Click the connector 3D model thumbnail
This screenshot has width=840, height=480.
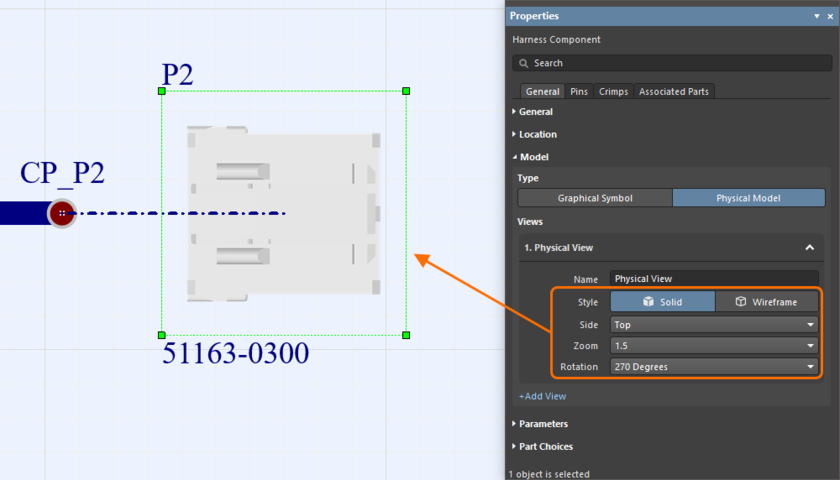click(283, 213)
